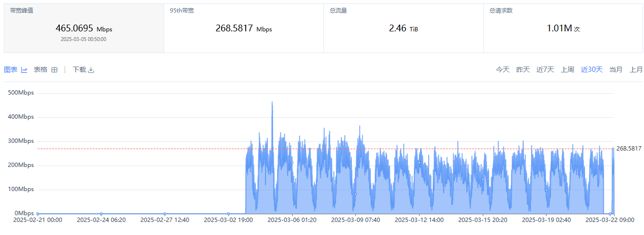
Task: Select the 上月 time range
Action: click(x=636, y=69)
